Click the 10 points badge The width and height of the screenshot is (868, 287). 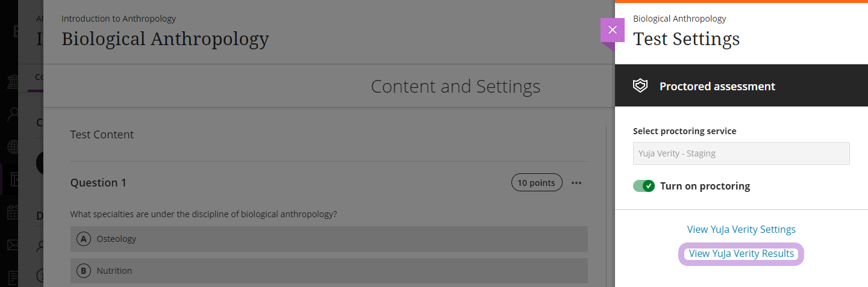point(537,183)
